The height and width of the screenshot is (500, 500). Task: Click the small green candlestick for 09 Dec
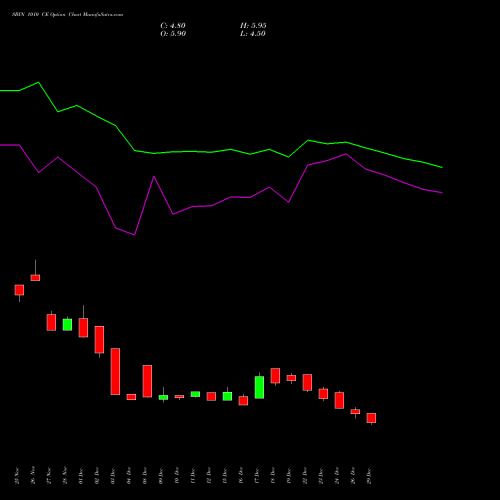163,397
